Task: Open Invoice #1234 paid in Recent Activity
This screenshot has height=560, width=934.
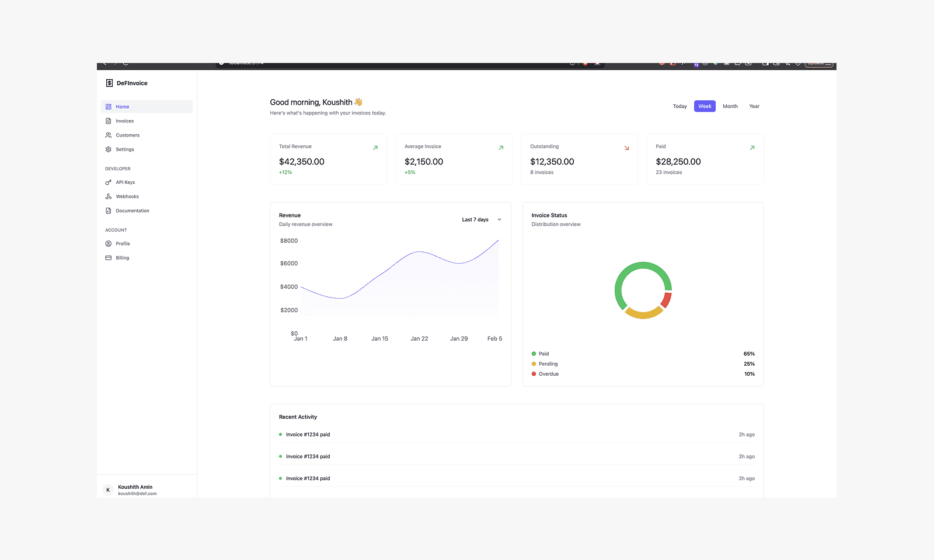Action: point(308,434)
